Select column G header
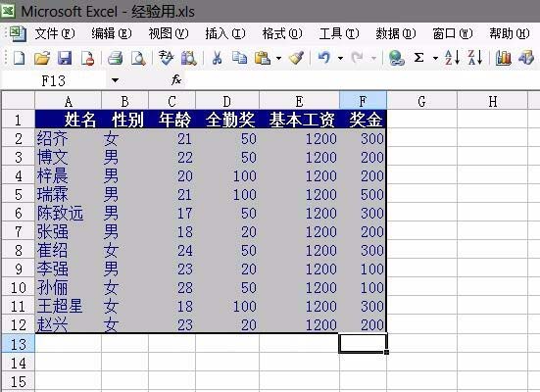This screenshot has height=392, width=540. point(421,101)
